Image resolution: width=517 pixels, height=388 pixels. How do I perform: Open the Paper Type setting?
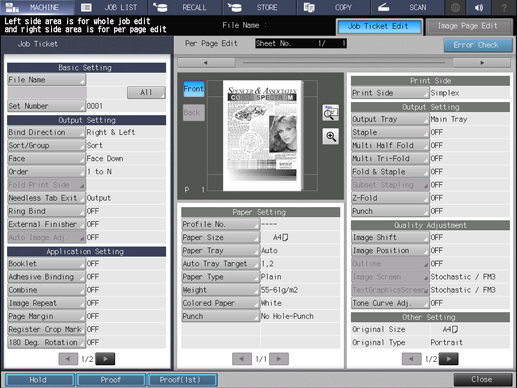tap(220, 277)
